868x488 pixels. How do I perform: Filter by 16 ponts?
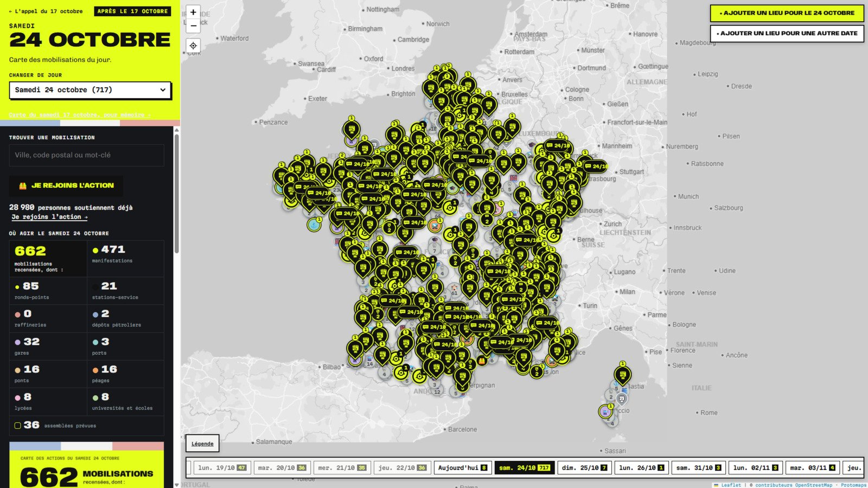click(48, 374)
